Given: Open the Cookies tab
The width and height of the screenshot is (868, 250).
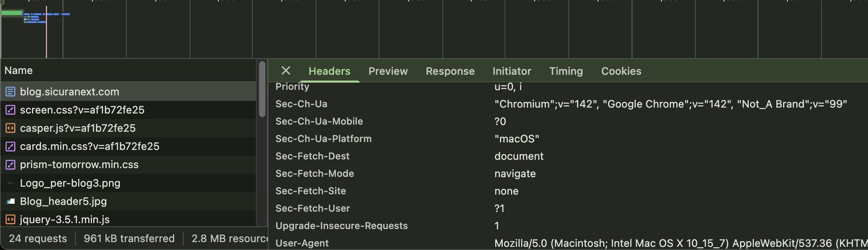Looking at the screenshot, I should (621, 71).
